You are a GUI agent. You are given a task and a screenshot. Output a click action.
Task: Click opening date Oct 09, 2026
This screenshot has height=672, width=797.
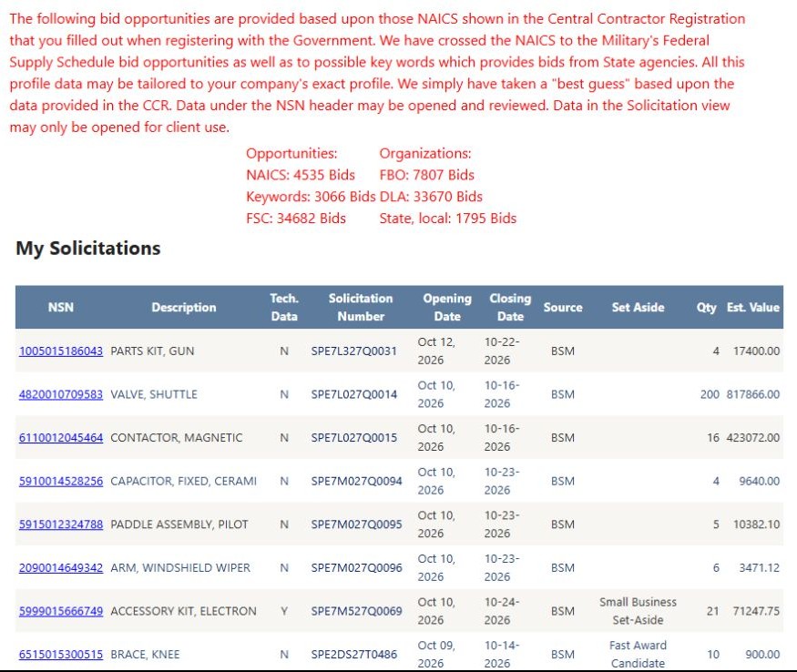(x=436, y=654)
